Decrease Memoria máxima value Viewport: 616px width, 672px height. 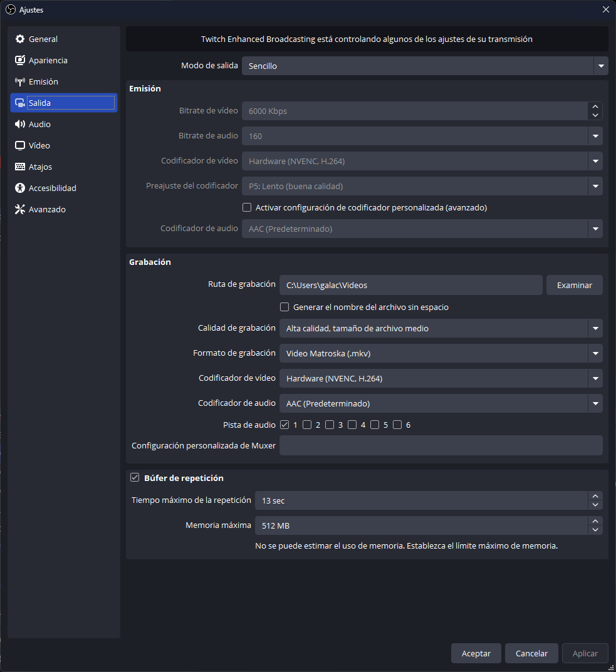coord(595,530)
